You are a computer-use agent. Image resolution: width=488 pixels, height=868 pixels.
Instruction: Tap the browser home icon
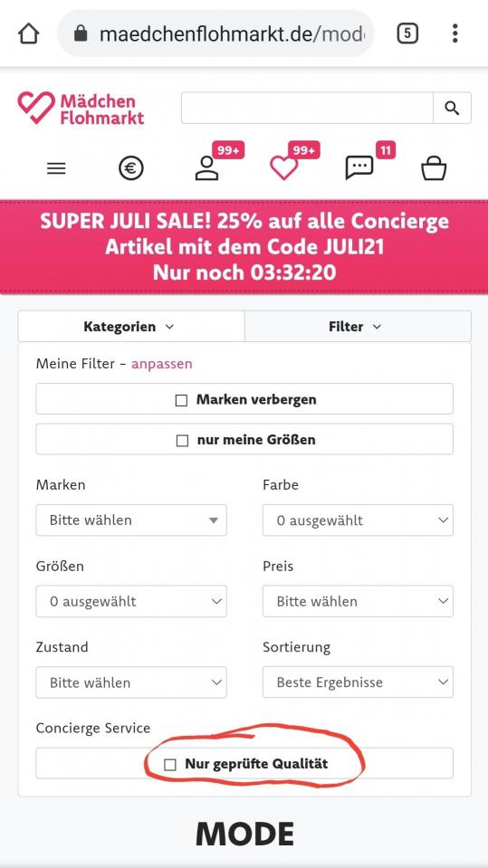click(x=29, y=33)
